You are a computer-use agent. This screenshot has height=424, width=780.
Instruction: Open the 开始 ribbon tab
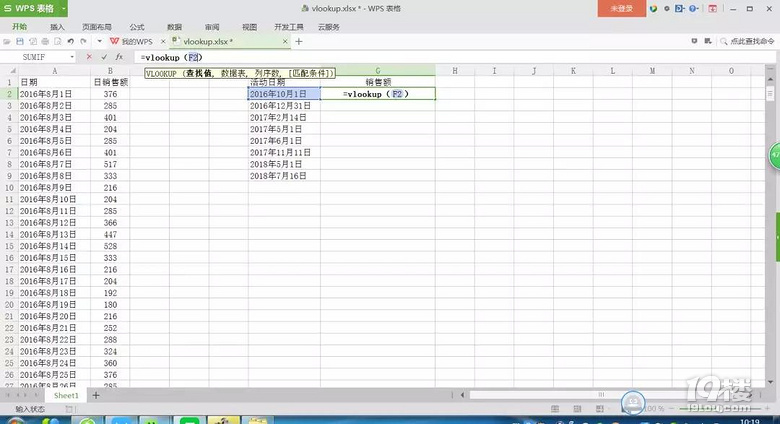[20, 27]
